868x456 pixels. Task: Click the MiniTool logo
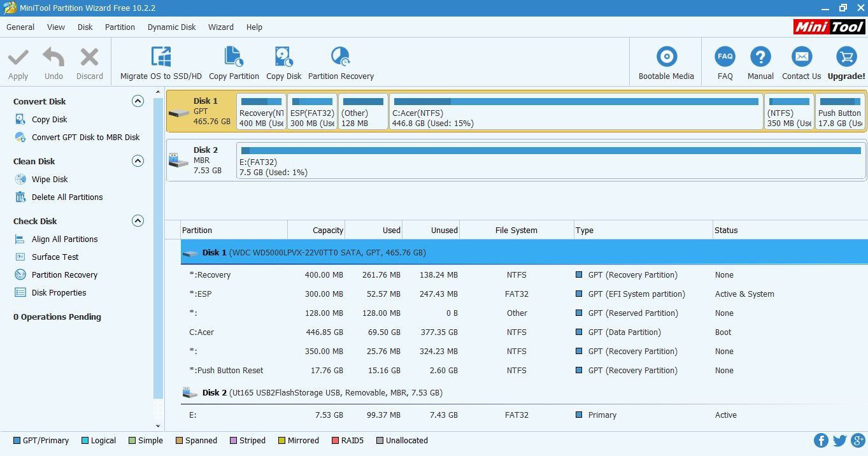[829, 27]
